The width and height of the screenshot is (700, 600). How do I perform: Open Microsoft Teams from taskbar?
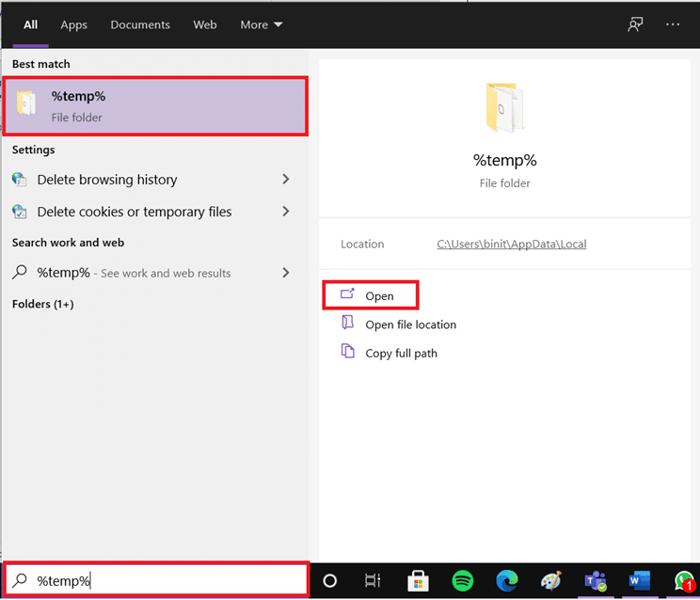(595, 580)
